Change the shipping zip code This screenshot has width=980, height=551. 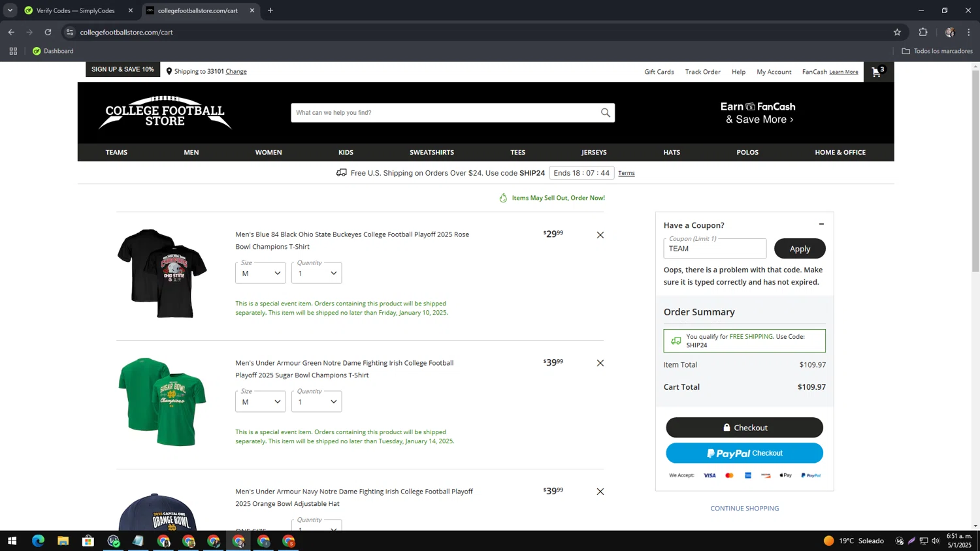237,71
